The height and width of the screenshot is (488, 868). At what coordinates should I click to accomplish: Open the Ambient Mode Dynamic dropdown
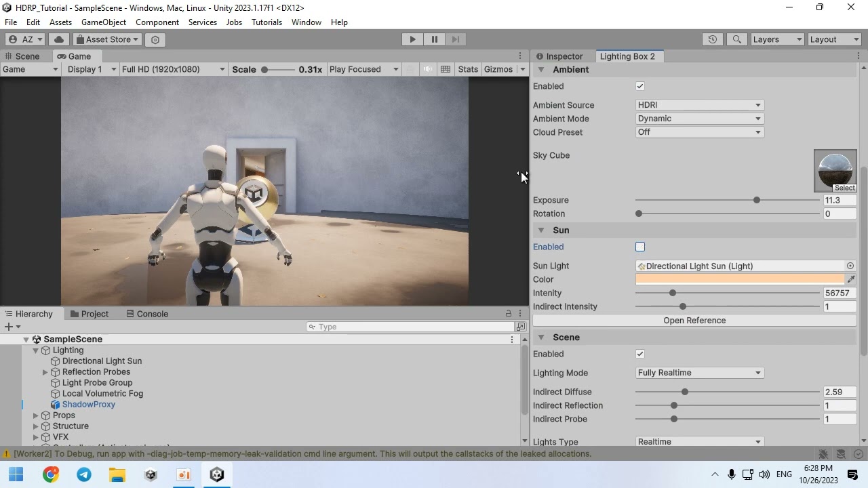700,119
